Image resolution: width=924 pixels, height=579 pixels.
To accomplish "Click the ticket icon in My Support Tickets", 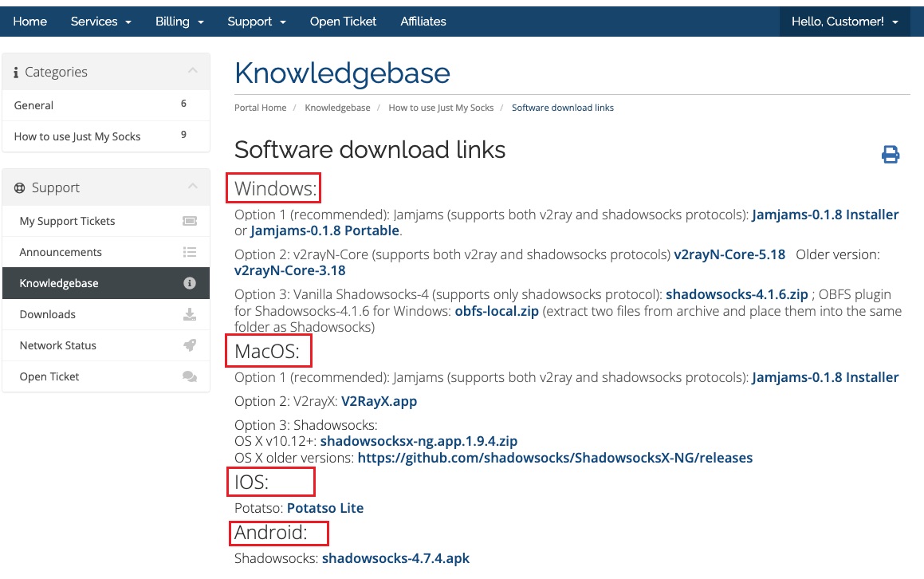I will pos(189,221).
